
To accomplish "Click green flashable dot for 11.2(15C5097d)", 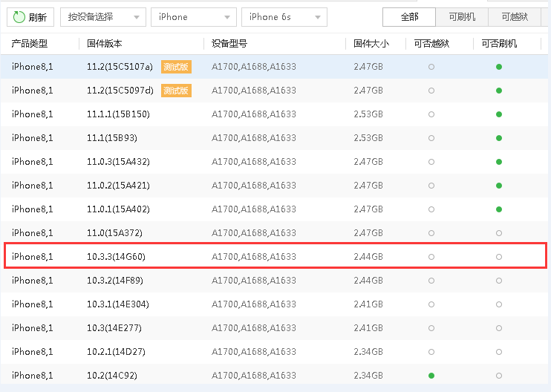I will tap(499, 91).
